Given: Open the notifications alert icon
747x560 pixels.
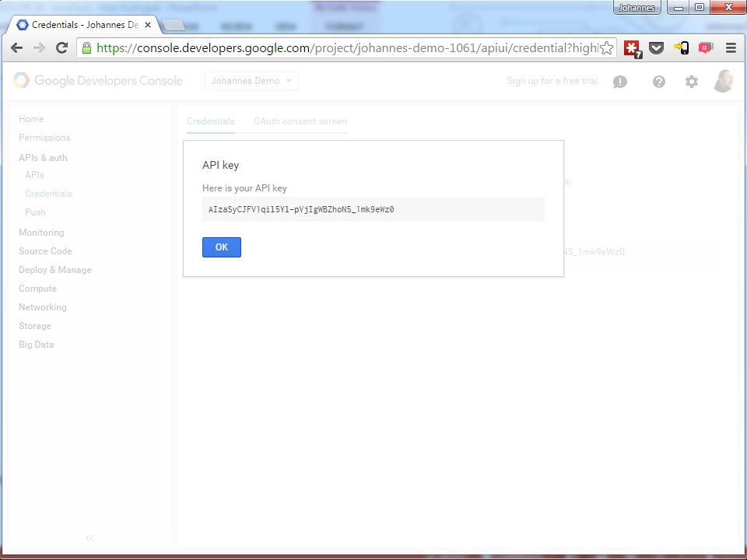Looking at the screenshot, I should click(620, 82).
